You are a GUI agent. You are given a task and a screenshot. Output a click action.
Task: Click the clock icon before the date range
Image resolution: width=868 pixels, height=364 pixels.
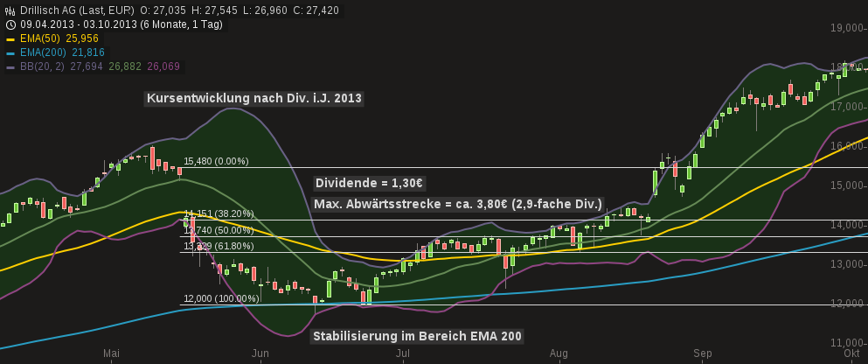coord(10,24)
